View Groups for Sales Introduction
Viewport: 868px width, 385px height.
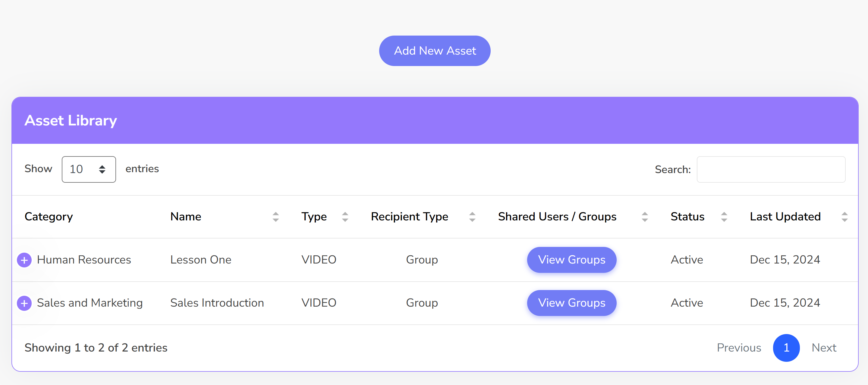tap(571, 303)
